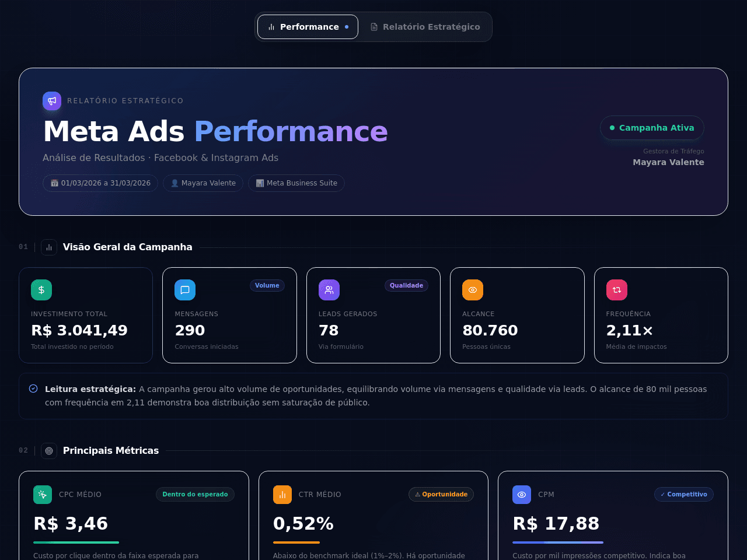Screen dimensions: 747x560
Task: Click the orange chart icon on CTR Médio
Action: [x=282, y=495]
